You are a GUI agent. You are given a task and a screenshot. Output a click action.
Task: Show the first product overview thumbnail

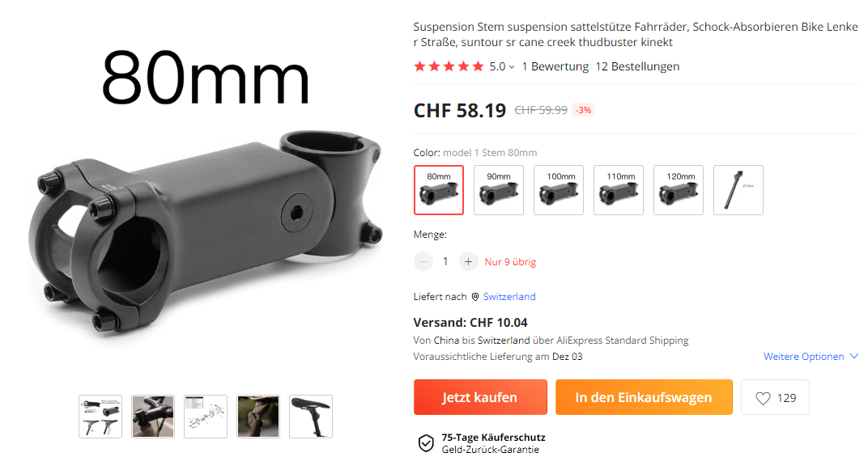click(100, 417)
